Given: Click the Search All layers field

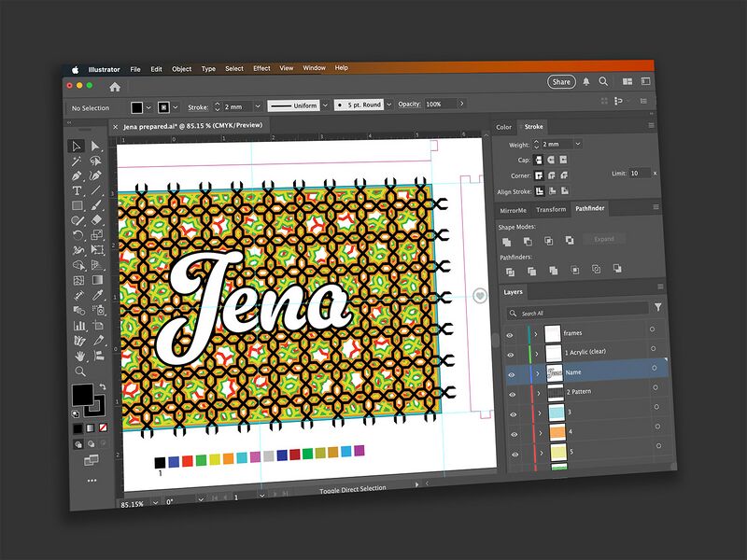Looking at the screenshot, I should coord(578,312).
